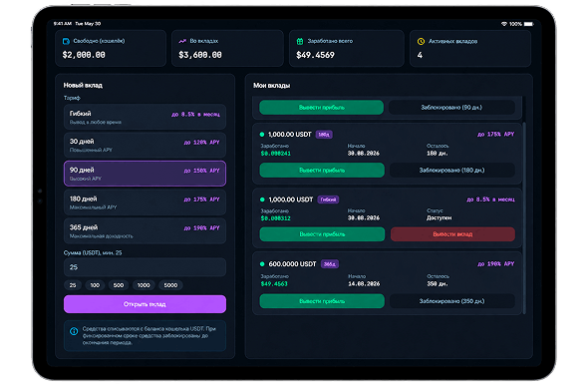Screen dimensions: 588x392
Task: Select the 180 дней tariff option
Action: pyautogui.click(x=145, y=202)
